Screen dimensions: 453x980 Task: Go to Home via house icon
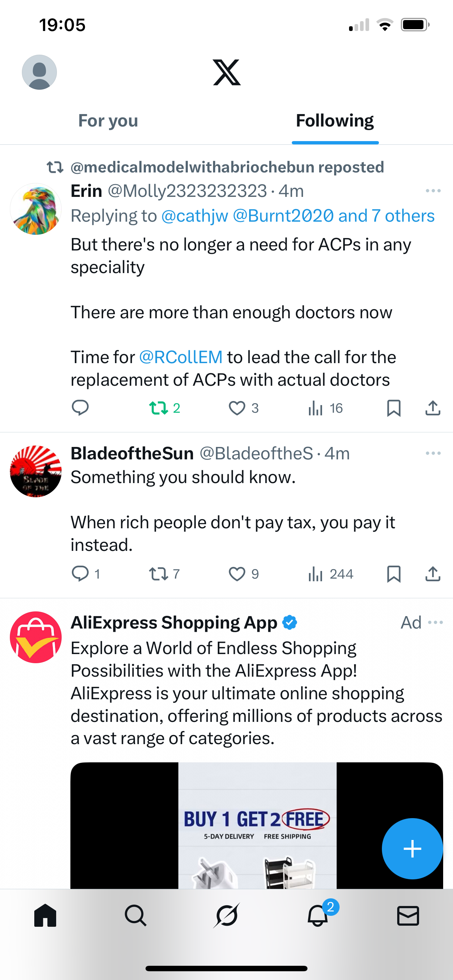click(x=45, y=915)
